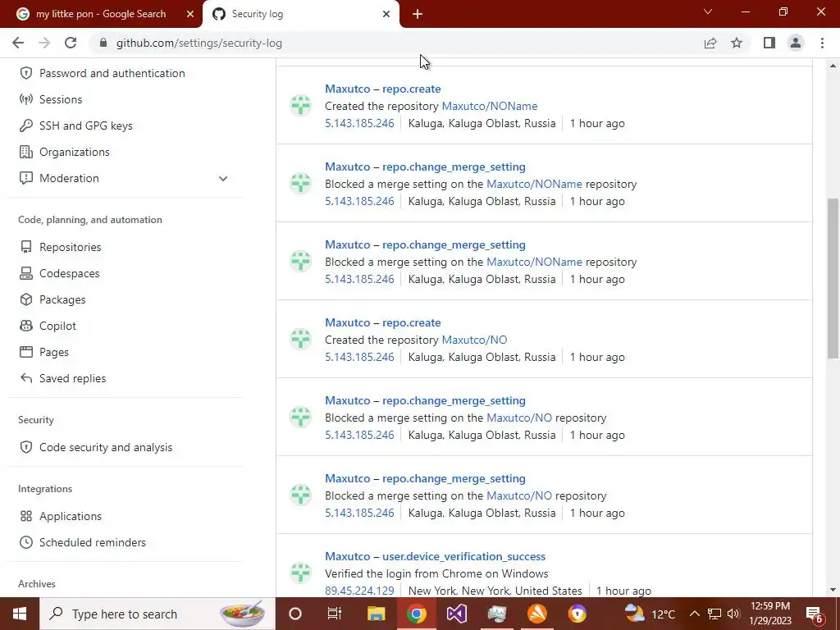The height and width of the screenshot is (630, 840).
Task: Show hidden system tray icons chevron
Action: (x=694, y=614)
